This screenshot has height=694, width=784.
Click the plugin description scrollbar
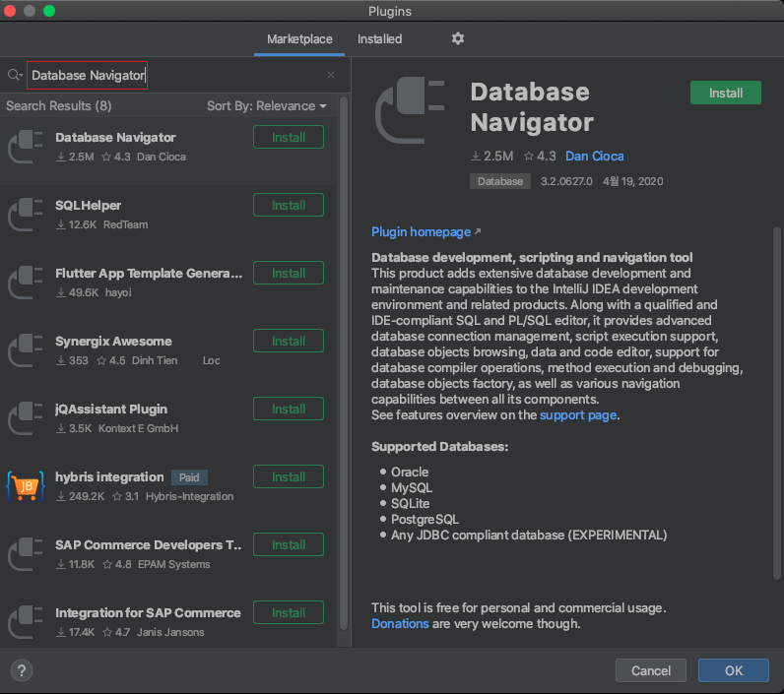coord(777,403)
